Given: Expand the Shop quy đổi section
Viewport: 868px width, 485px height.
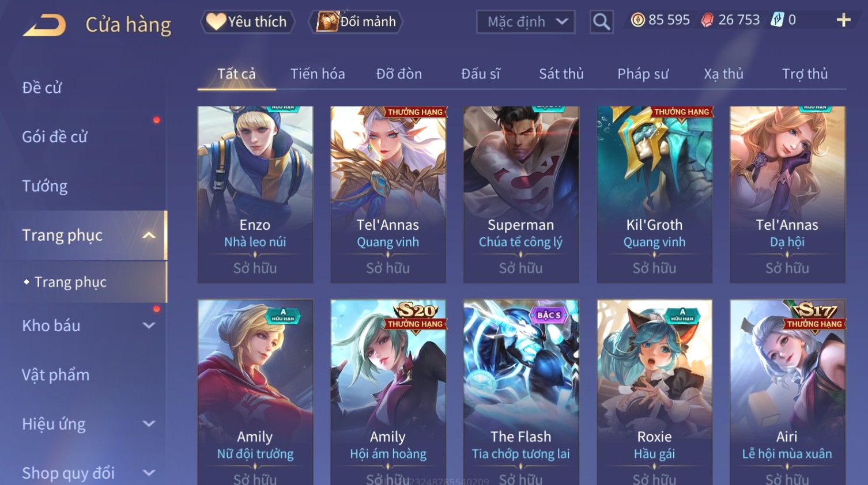Looking at the screenshot, I should point(149,473).
